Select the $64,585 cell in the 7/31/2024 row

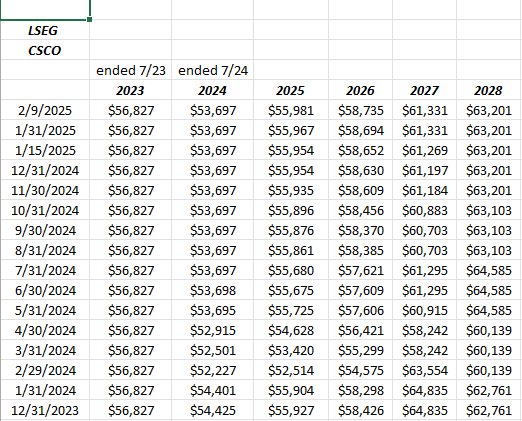[489, 270]
